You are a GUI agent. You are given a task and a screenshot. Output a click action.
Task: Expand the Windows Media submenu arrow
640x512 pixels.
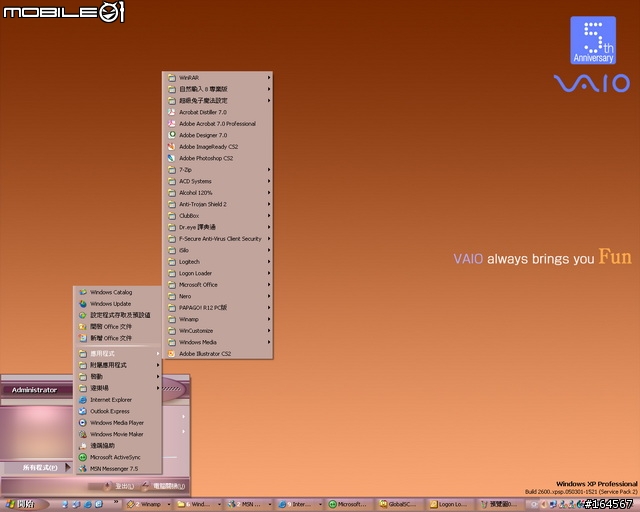[269, 342]
